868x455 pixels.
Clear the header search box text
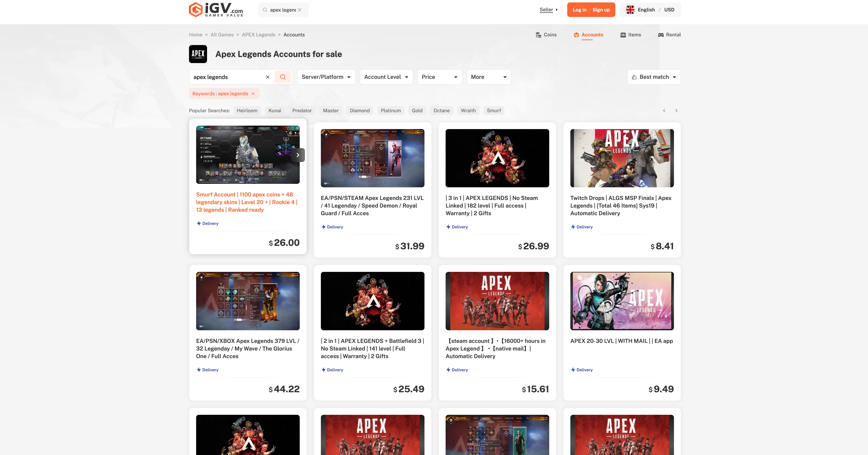pyautogui.click(x=300, y=10)
